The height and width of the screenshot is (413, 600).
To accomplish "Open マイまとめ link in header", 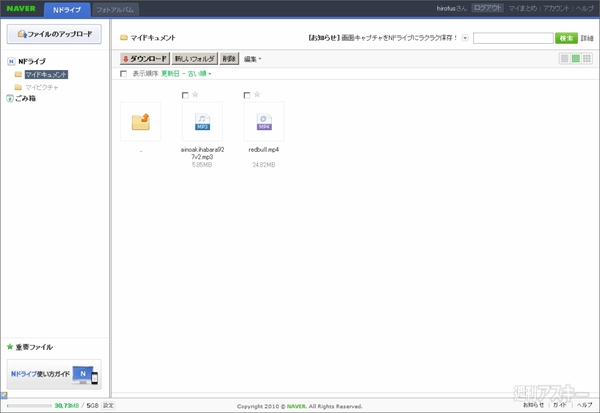I will pos(522,8).
